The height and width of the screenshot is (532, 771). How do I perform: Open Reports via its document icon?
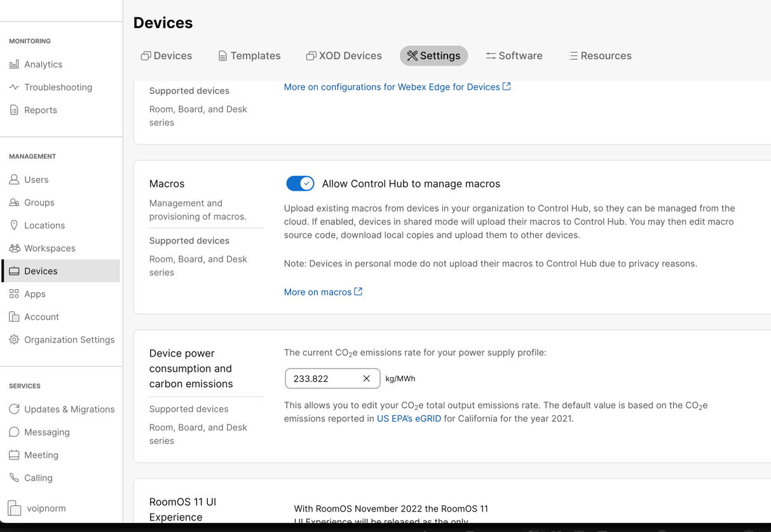pos(14,110)
